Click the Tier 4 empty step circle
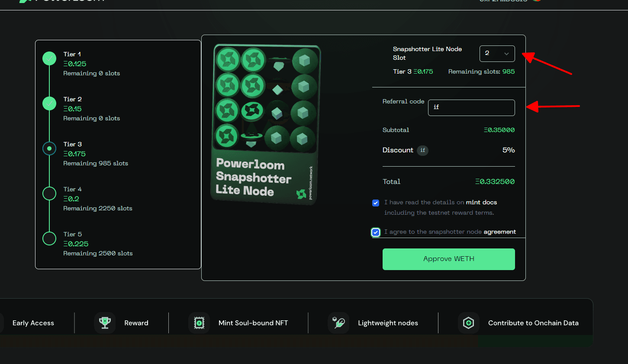The image size is (628, 364). tap(49, 193)
